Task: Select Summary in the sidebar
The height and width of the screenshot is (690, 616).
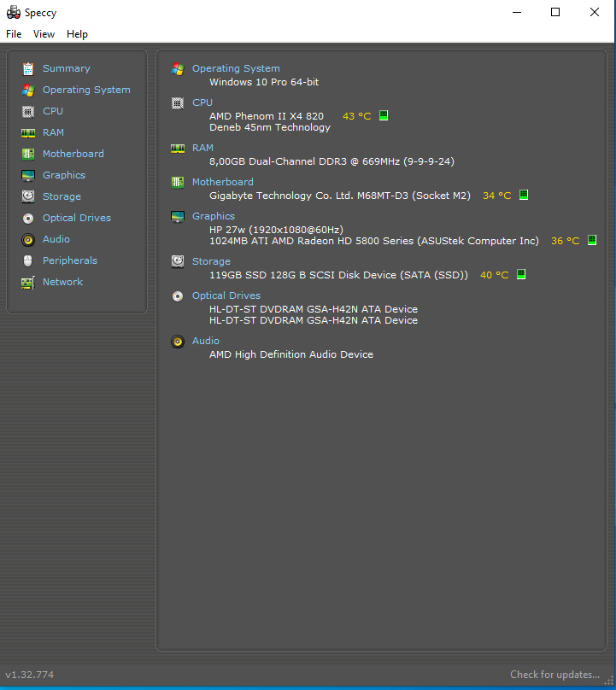Action: pyautogui.click(x=67, y=68)
